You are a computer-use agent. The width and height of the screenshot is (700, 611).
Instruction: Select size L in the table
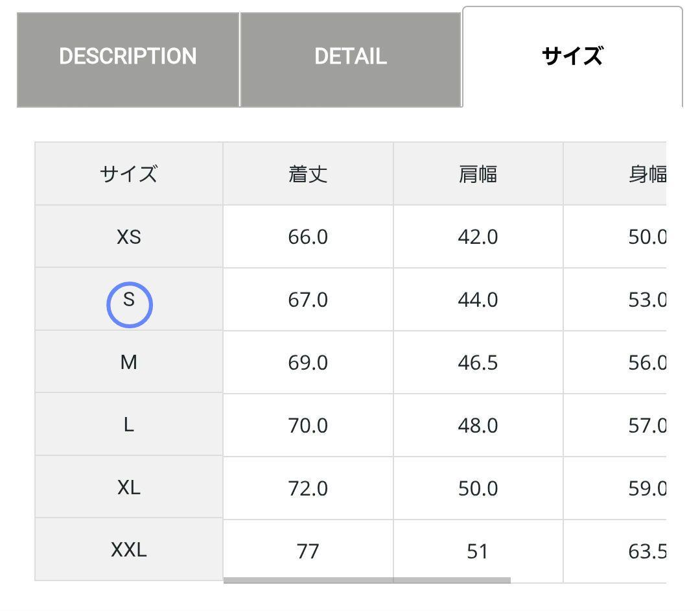click(129, 425)
